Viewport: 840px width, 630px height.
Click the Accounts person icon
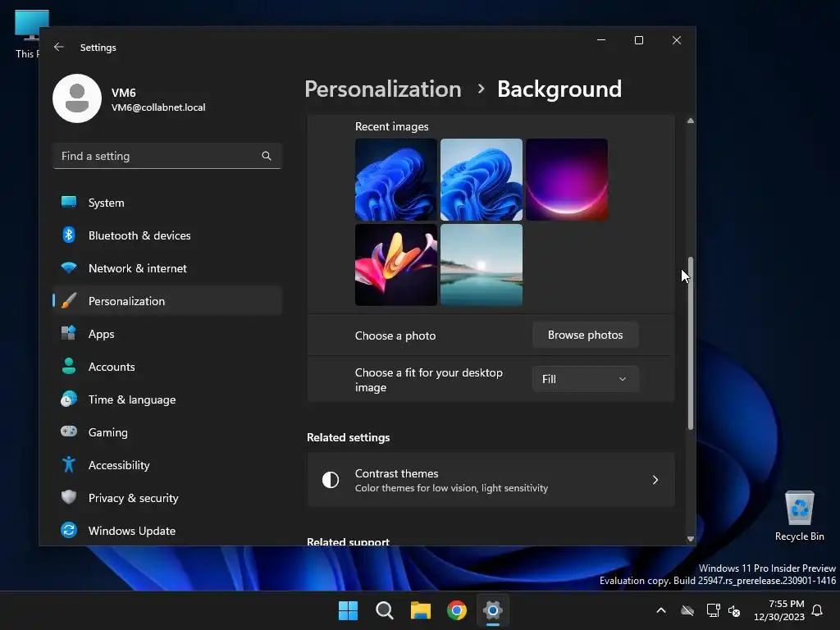point(69,367)
